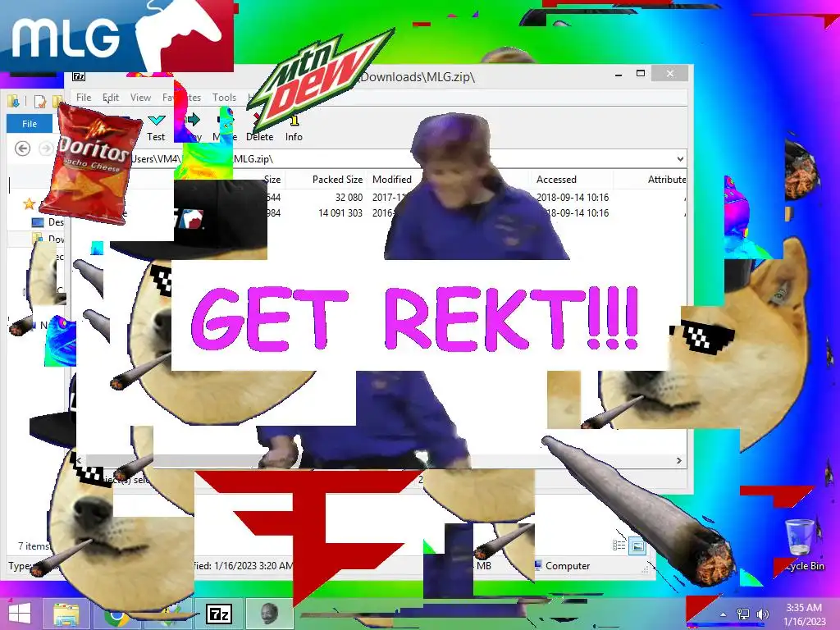Click the Delete toolbar button in 7-Zip

click(x=260, y=127)
